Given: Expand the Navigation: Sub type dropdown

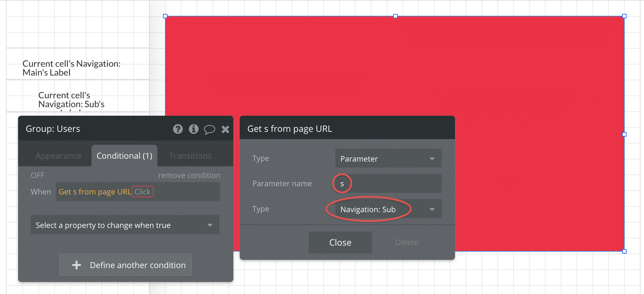Looking at the screenshot, I should tap(388, 209).
